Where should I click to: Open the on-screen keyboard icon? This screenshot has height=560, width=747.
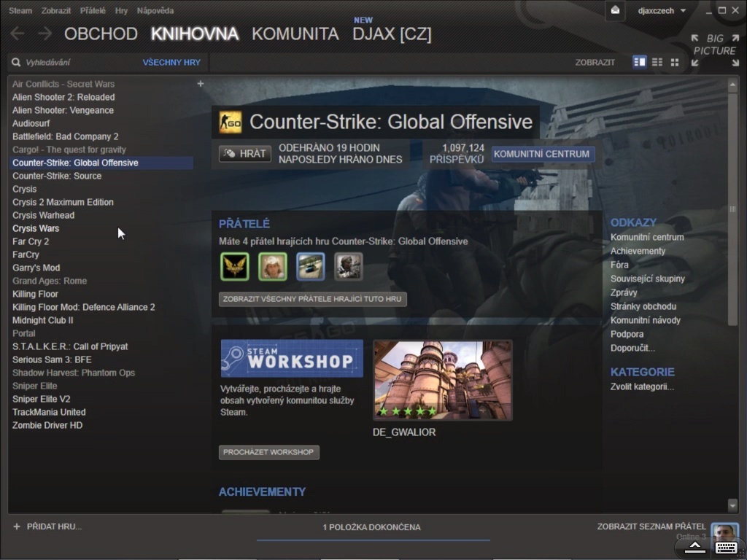726,547
